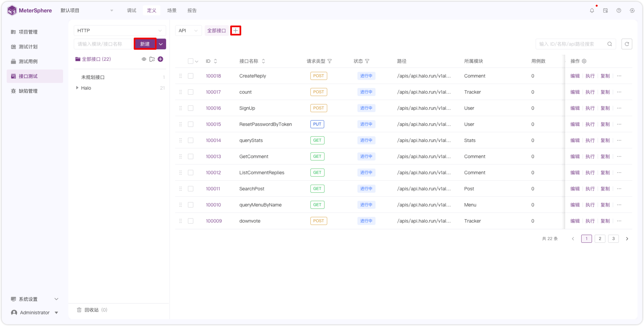Open the notifications bell
Viewport: 644px width, 326px height.
coord(592,11)
